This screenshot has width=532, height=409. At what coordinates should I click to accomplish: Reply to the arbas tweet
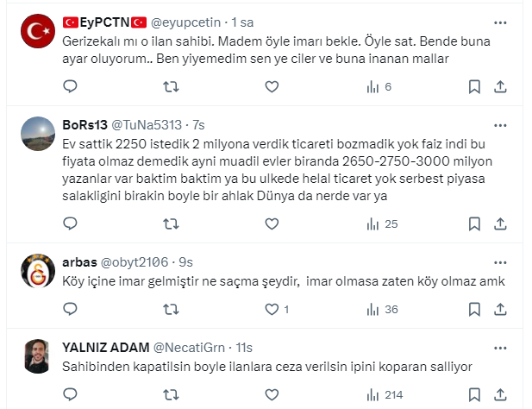[x=71, y=309]
